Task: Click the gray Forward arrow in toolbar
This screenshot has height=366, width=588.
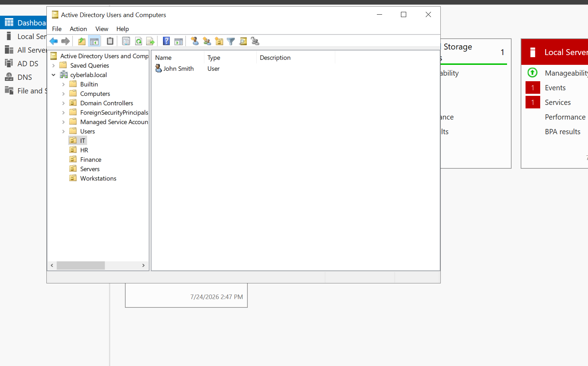Action: pyautogui.click(x=66, y=41)
